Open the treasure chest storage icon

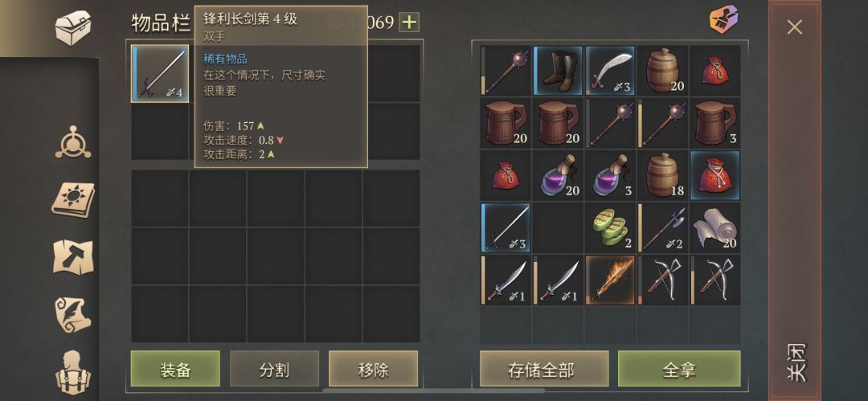tap(73, 27)
